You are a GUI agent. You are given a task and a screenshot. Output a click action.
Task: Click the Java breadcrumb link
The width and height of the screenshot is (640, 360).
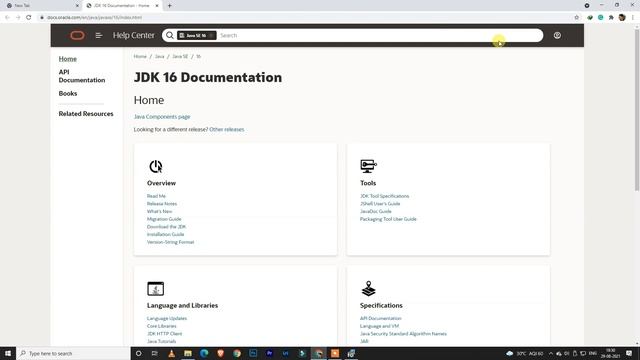click(x=160, y=57)
